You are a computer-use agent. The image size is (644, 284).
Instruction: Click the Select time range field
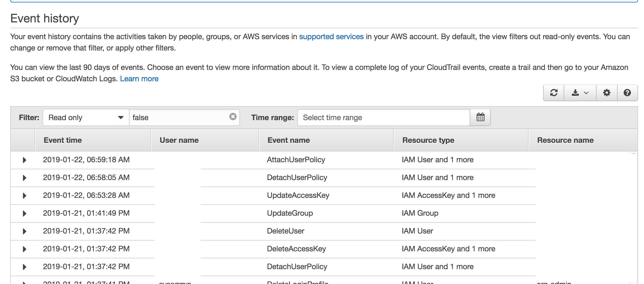tap(383, 117)
